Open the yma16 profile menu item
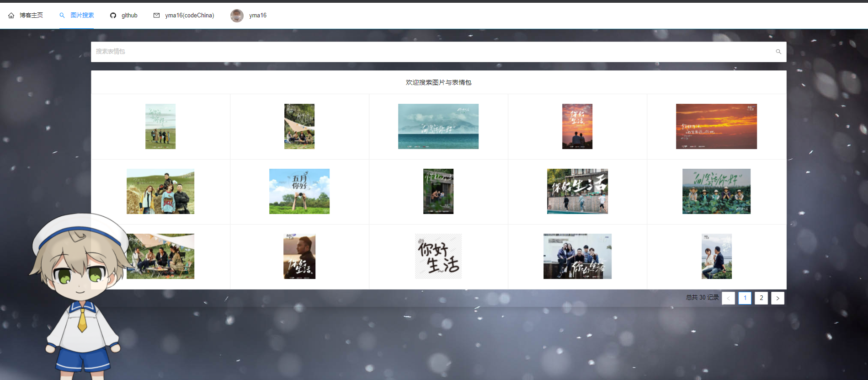The width and height of the screenshot is (868, 380). 258,16
